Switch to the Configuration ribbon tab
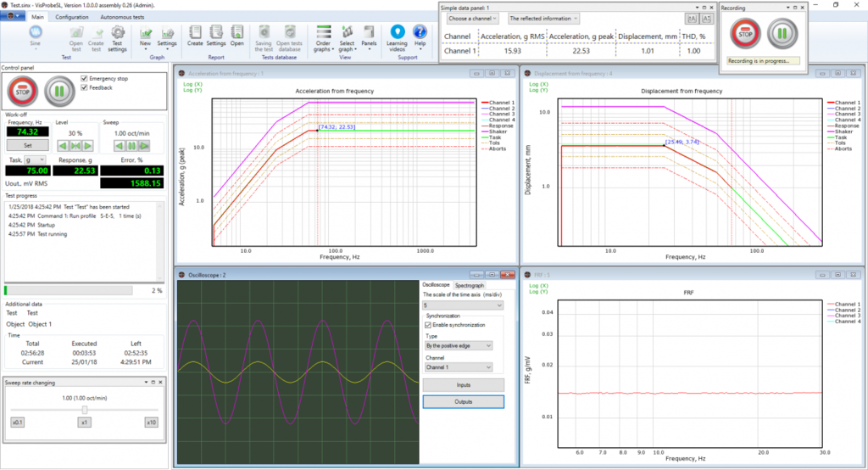This screenshot has height=470, width=868. click(x=72, y=17)
